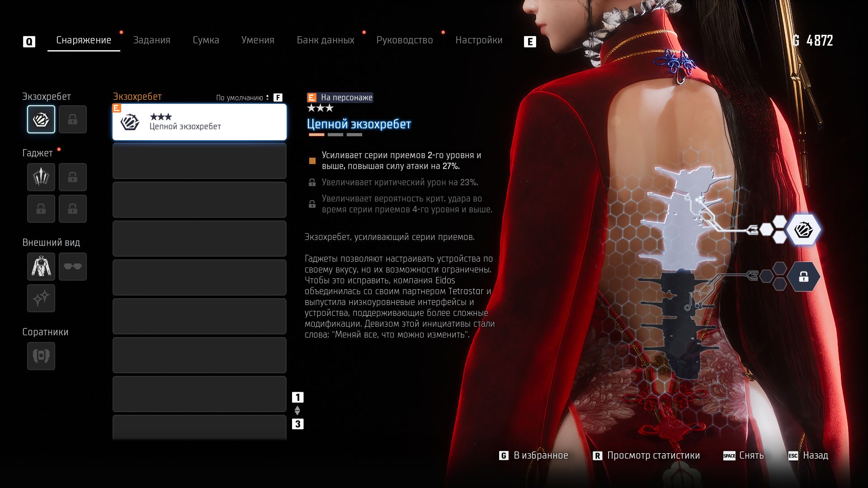Open the glasses appearance slot

[72, 266]
